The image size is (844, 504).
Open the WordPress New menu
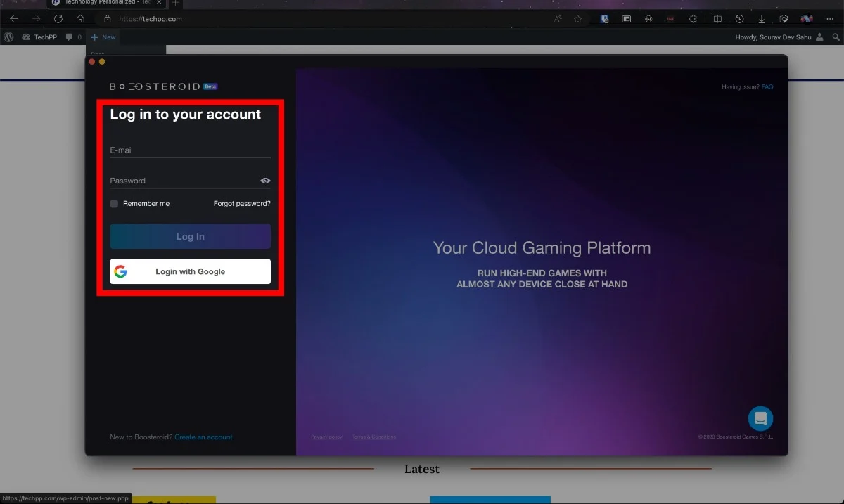click(x=103, y=37)
